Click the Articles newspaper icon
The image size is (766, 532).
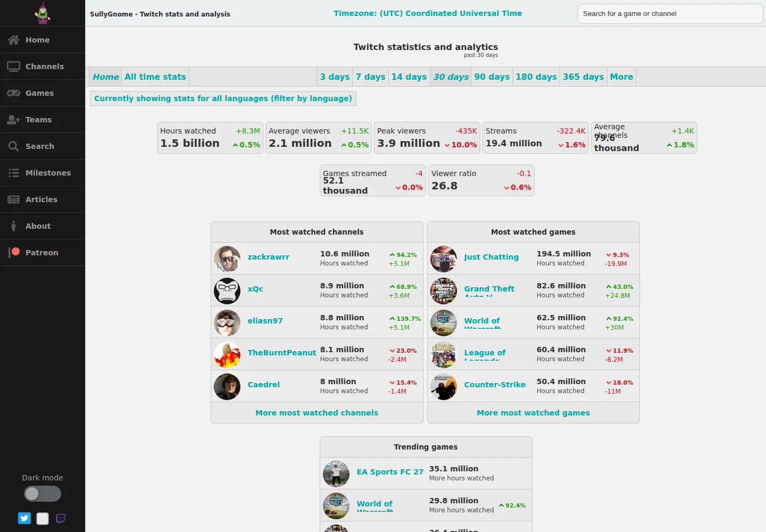click(13, 199)
